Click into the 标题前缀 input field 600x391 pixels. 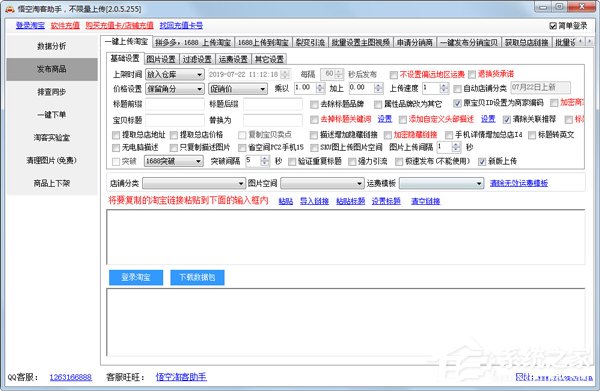pyautogui.click(x=175, y=104)
